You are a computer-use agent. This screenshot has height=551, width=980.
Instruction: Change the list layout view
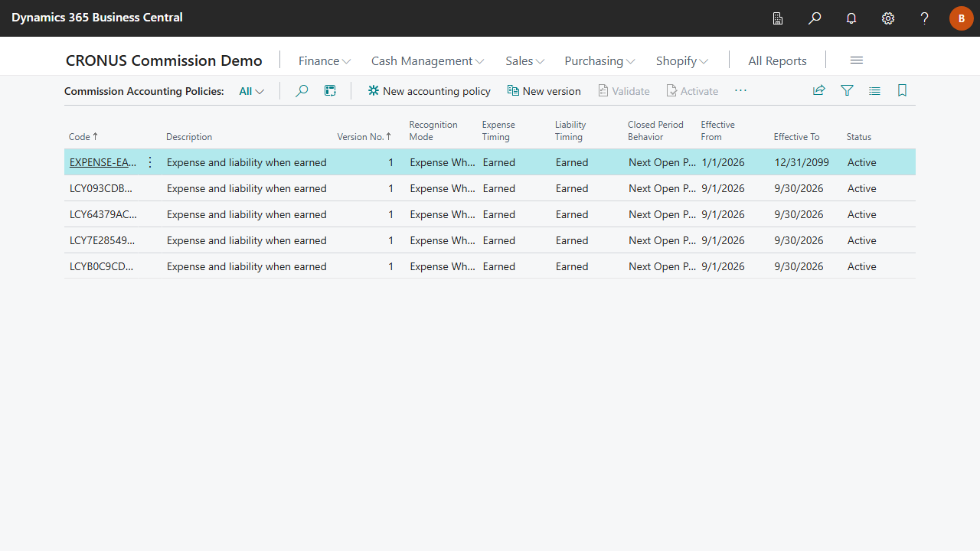(874, 91)
